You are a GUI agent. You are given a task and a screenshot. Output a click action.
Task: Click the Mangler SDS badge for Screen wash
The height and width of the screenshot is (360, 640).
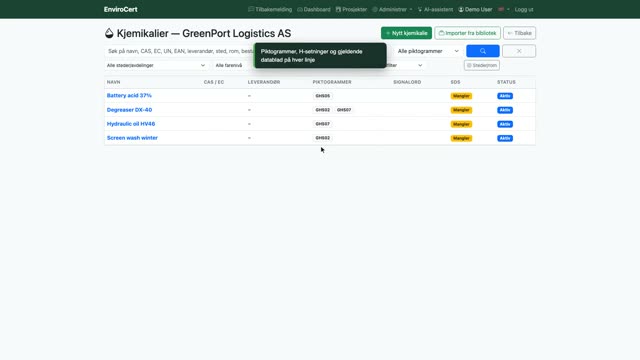click(461, 138)
